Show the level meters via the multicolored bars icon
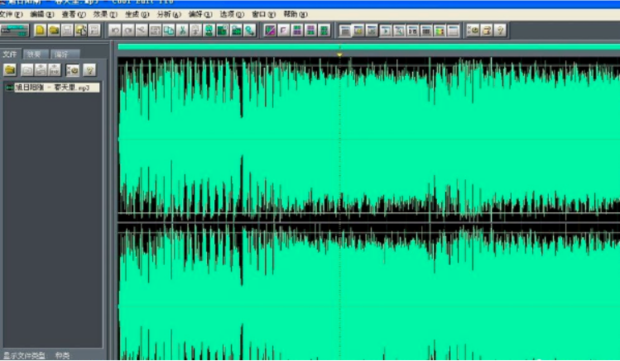 click(439, 30)
